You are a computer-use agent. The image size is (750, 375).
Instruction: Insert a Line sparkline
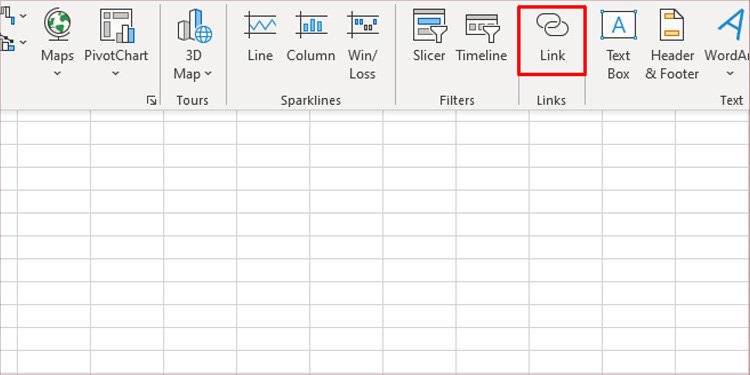click(260, 37)
